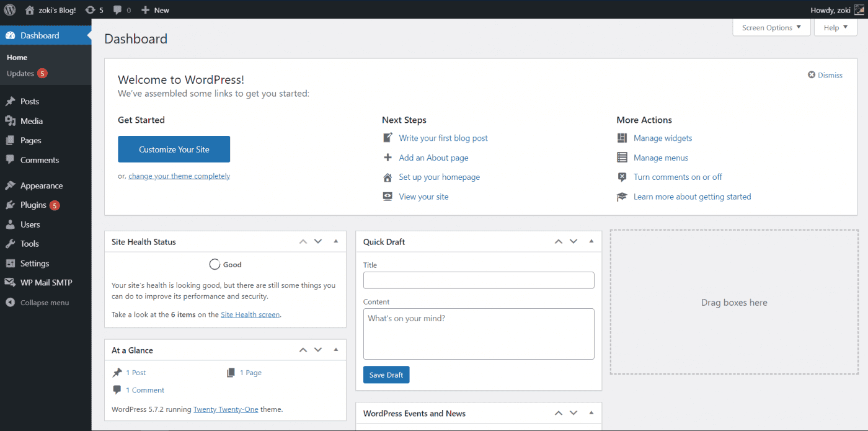Click the Quick Draft Title field
Screen dimensions: 868x431
tap(479, 280)
